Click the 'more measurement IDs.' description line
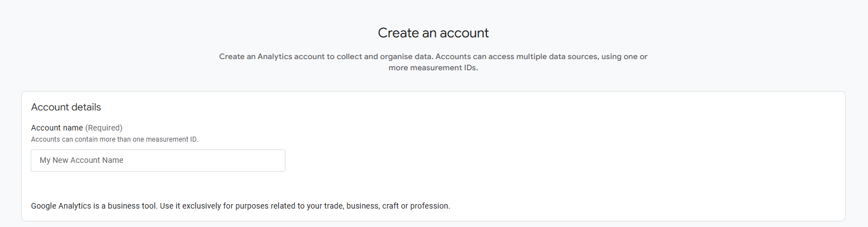The image size is (868, 227). click(x=433, y=68)
